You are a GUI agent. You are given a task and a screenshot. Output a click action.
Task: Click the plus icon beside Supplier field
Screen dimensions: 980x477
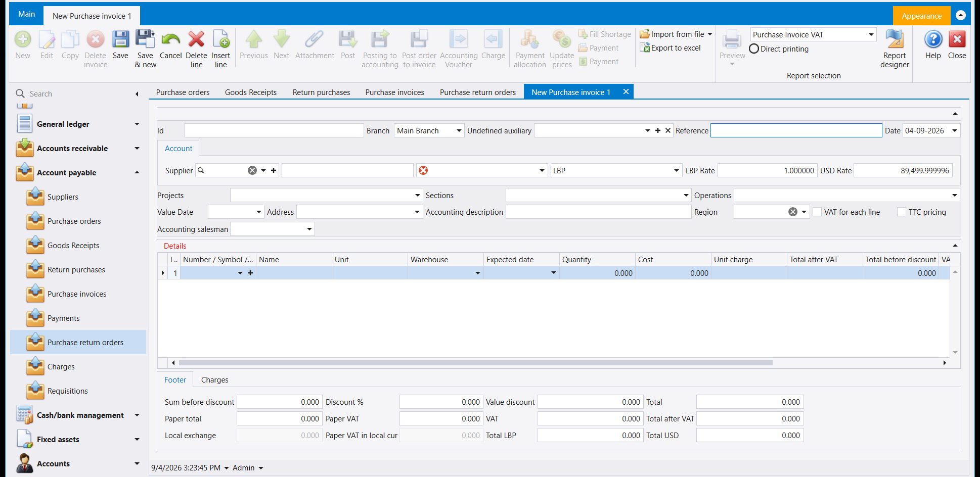[274, 170]
